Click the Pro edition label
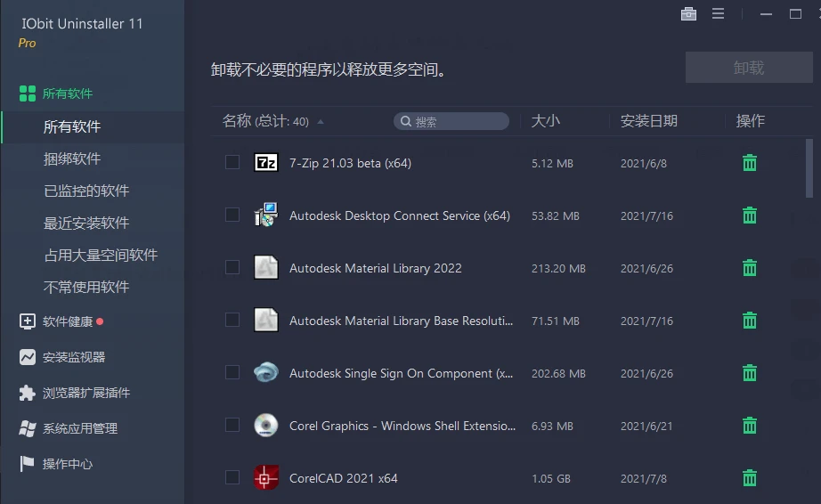 click(28, 44)
